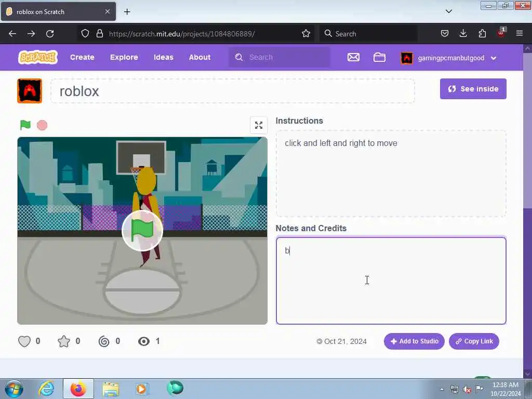
Task: Click the eye views icon
Action: coord(144,341)
